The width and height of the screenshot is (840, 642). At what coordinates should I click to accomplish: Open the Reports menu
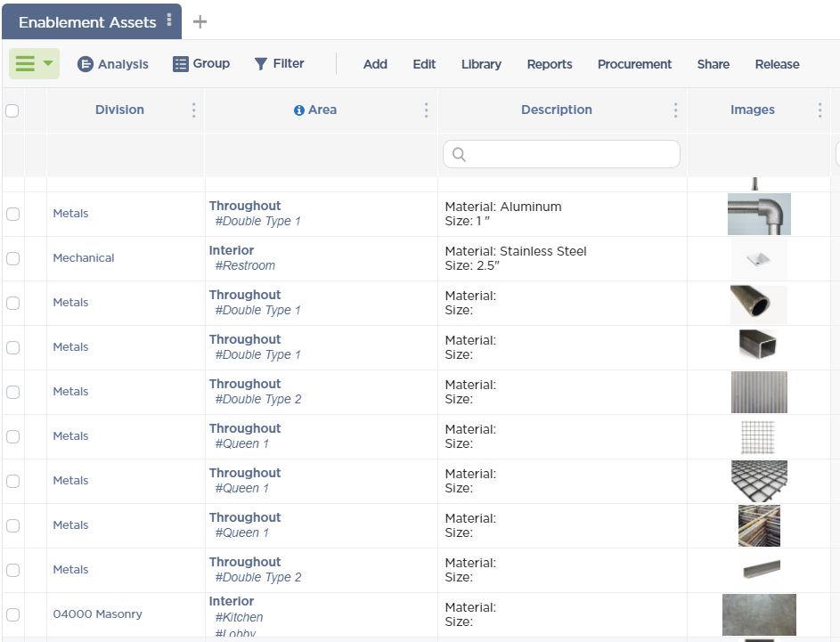coord(550,64)
